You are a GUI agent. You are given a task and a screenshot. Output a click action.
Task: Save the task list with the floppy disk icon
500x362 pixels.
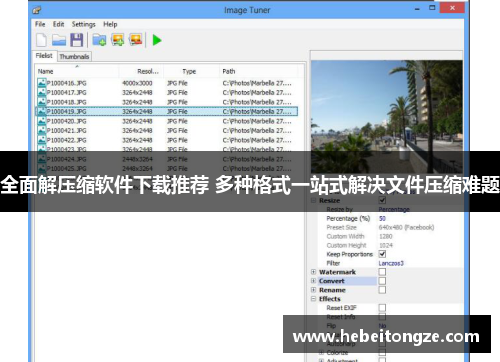77,40
